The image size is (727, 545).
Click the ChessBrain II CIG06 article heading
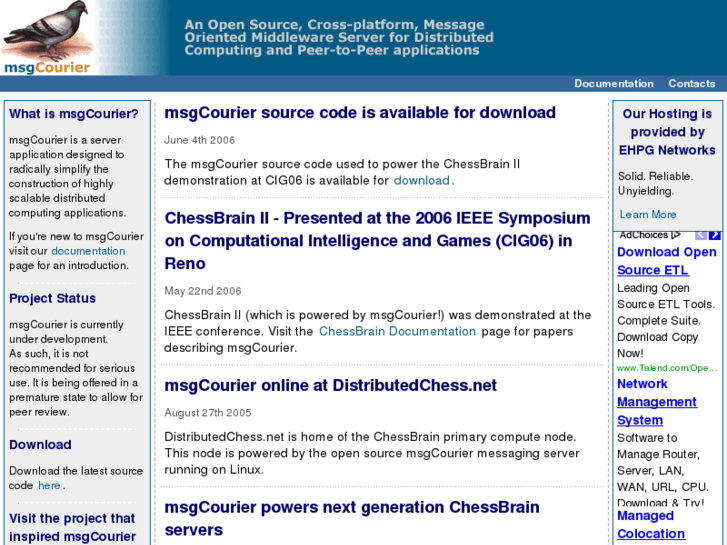[x=377, y=241]
